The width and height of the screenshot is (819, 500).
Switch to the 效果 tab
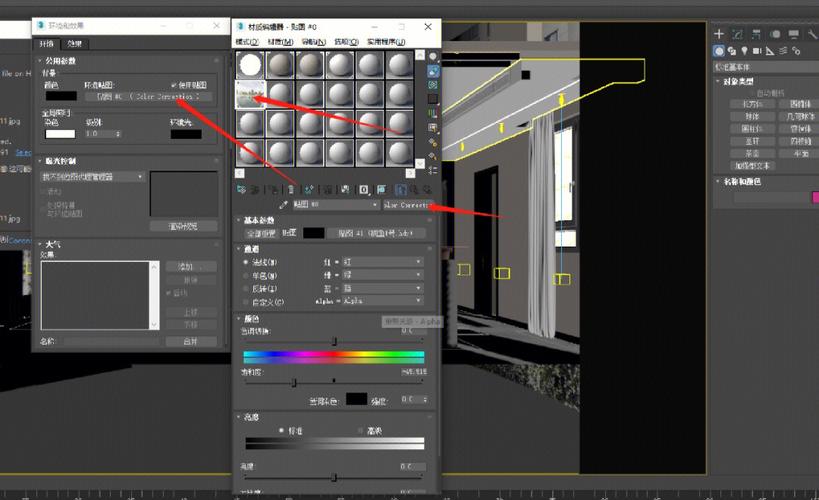pos(75,44)
